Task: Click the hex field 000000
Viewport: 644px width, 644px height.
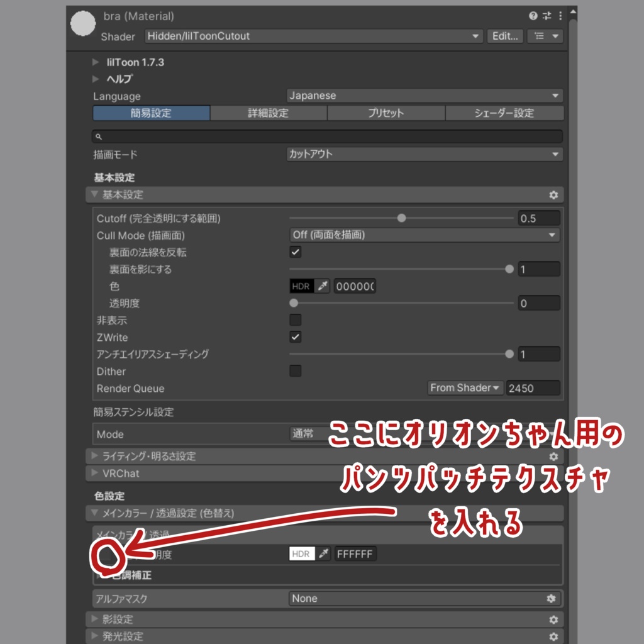Action: [355, 286]
